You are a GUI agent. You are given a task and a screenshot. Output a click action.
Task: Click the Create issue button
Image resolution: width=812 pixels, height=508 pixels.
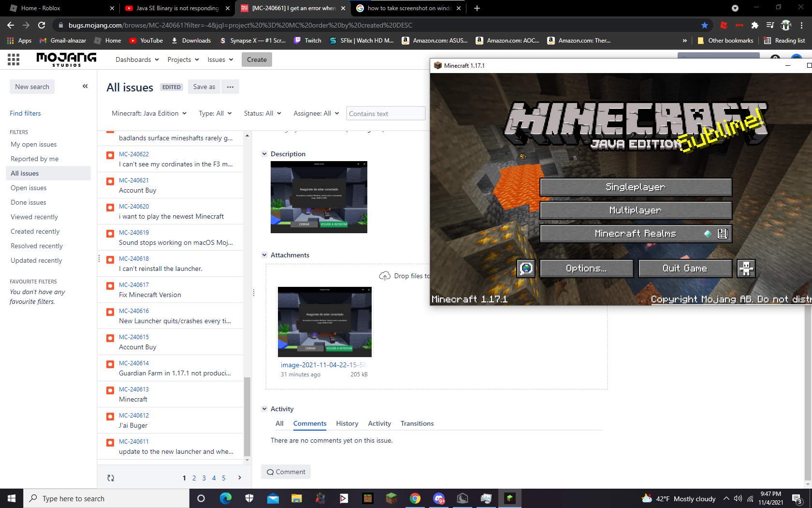pos(257,60)
